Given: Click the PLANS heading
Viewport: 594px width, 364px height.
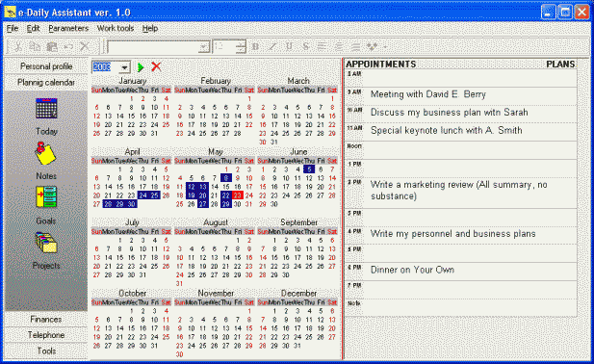Looking at the screenshot, I should coord(560,64).
